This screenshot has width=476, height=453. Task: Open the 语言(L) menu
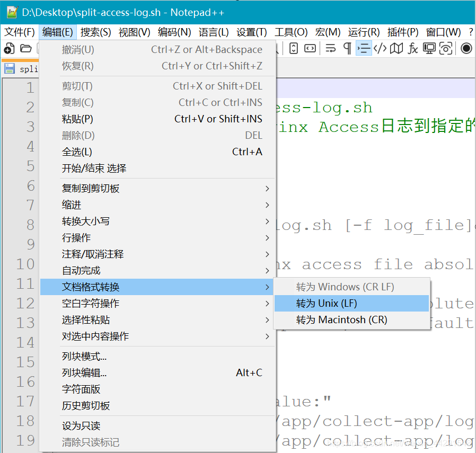click(x=214, y=32)
